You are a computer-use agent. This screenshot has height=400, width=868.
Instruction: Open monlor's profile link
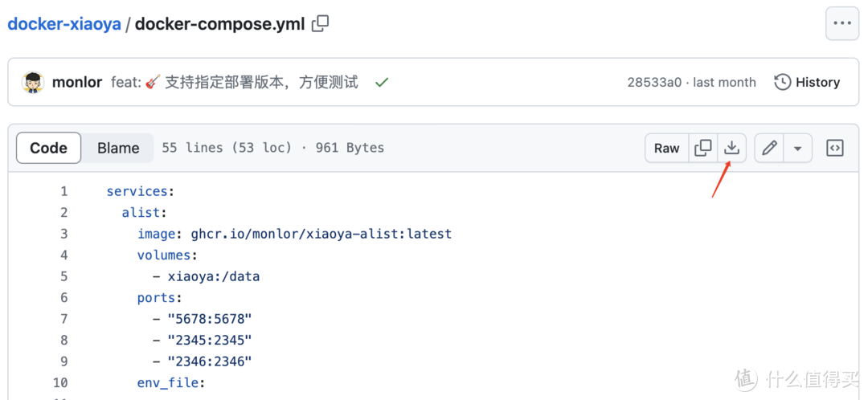[77, 82]
